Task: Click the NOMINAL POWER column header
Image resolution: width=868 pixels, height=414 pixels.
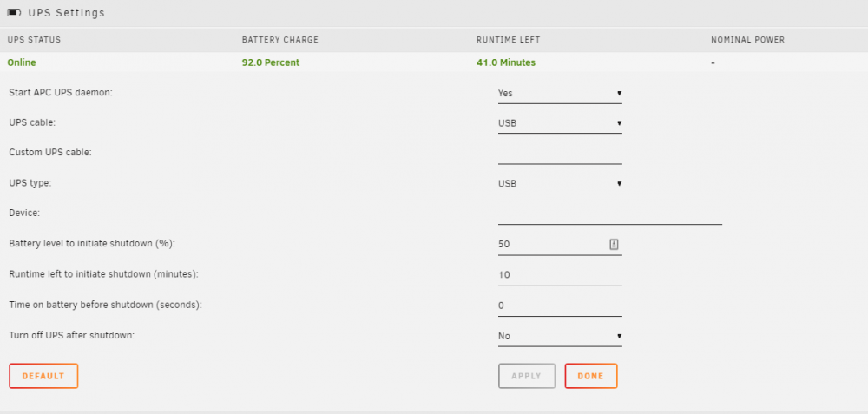Action: click(748, 40)
